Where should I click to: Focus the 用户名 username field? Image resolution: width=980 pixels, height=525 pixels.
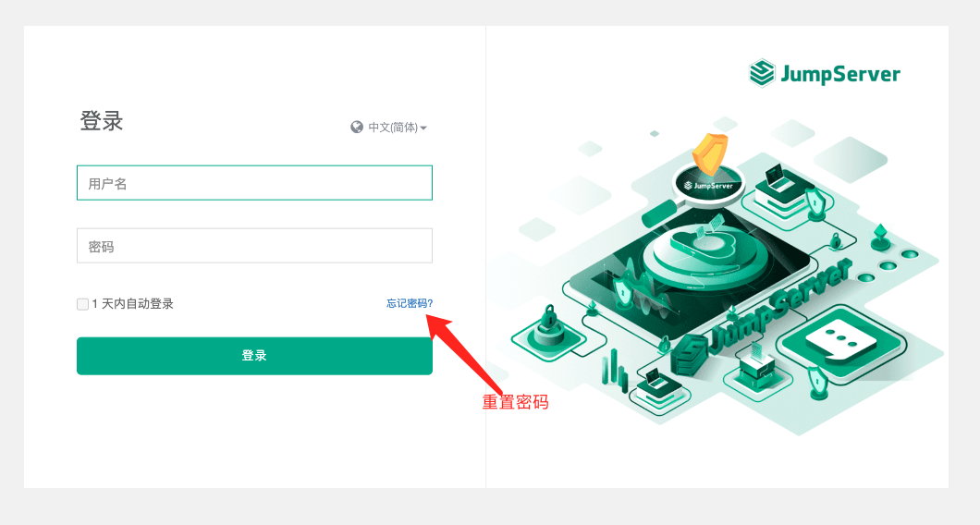(x=254, y=182)
